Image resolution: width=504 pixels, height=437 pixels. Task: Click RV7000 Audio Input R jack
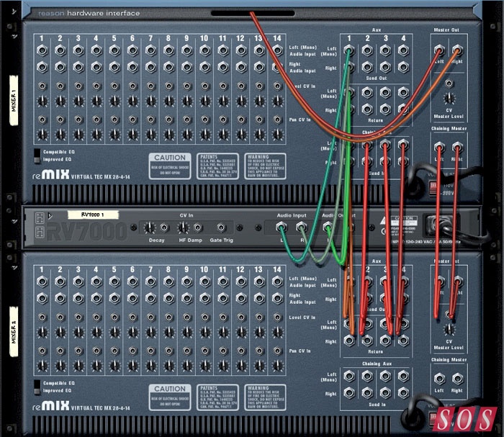[x=301, y=227]
